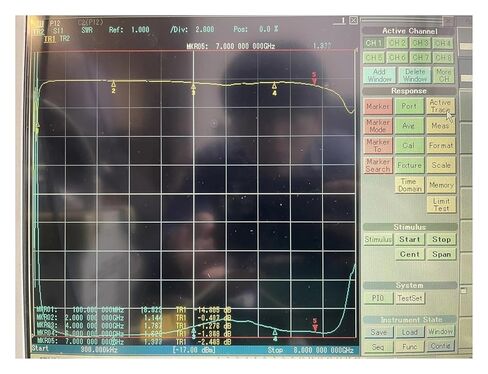
Task: Click the Pos: 0.0 % value
Action: click(x=256, y=29)
